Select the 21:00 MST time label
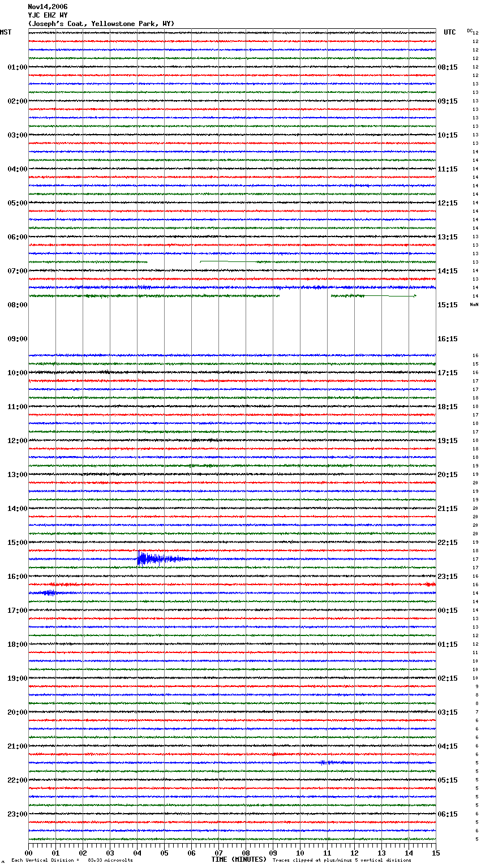The width and height of the screenshot is (481, 868). (18, 746)
